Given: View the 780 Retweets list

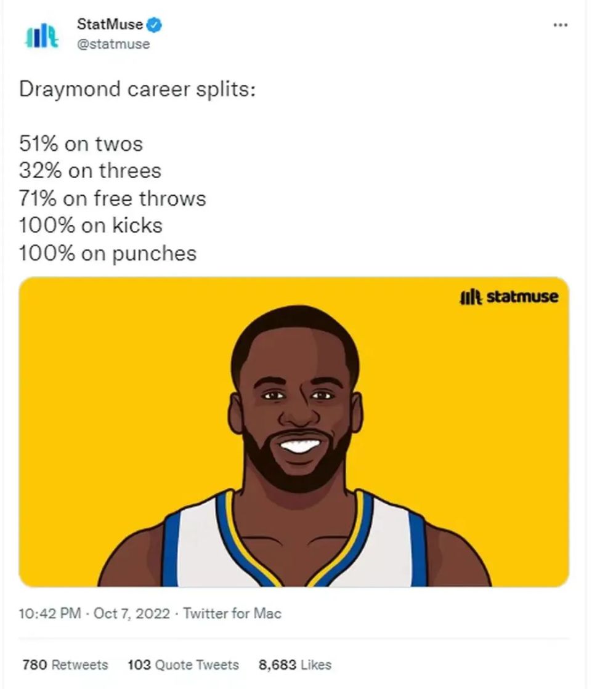Looking at the screenshot, I should 65,664.
